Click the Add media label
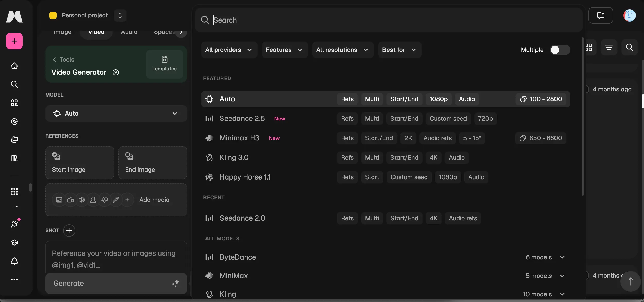This screenshot has width=644, height=302. click(x=154, y=200)
